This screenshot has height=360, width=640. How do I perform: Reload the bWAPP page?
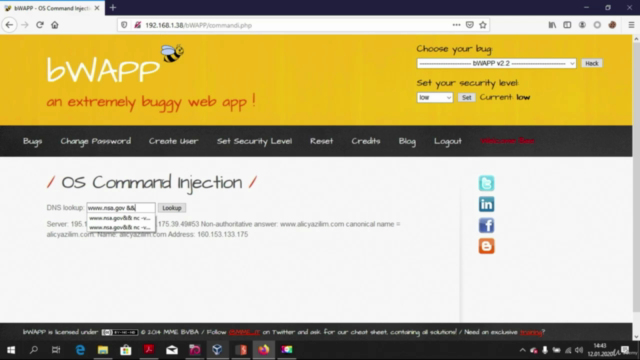pos(40,25)
